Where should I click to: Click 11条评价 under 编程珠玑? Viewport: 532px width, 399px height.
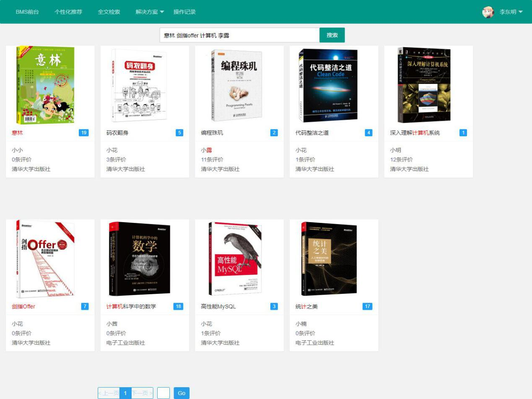pos(212,160)
